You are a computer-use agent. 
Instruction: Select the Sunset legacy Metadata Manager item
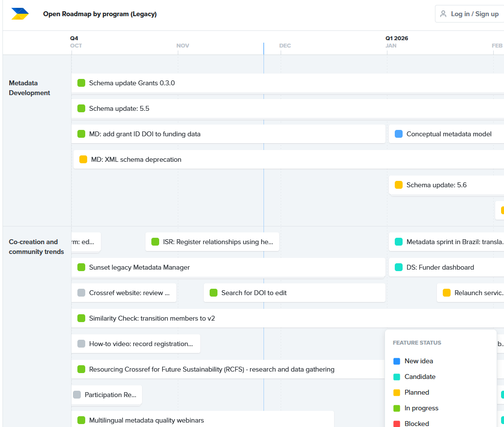coord(139,267)
